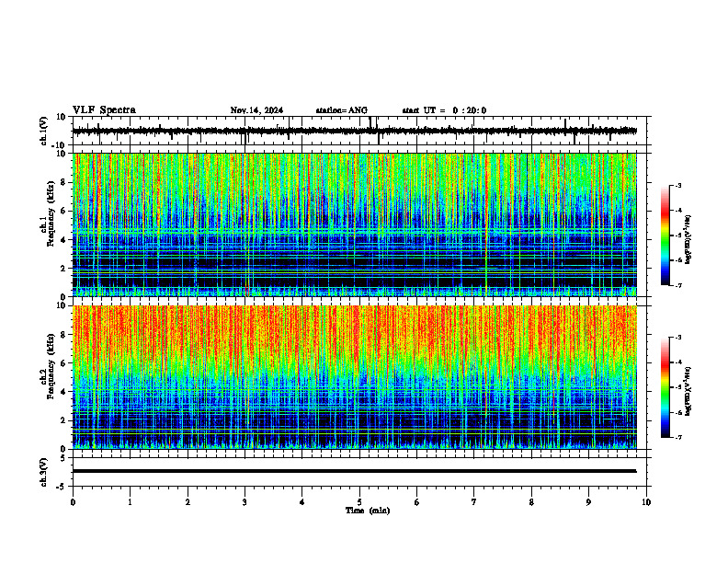
Task: Click time axis tick label '0'
Action: click(73, 502)
